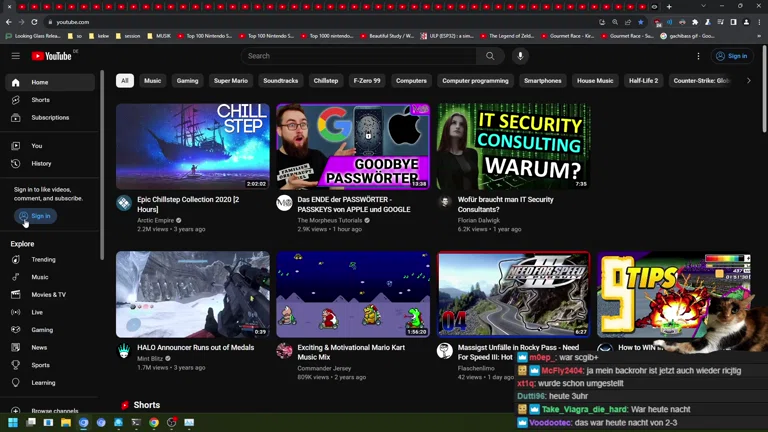Click the Windows Start button
This screenshot has width=768, height=432.
13,423
